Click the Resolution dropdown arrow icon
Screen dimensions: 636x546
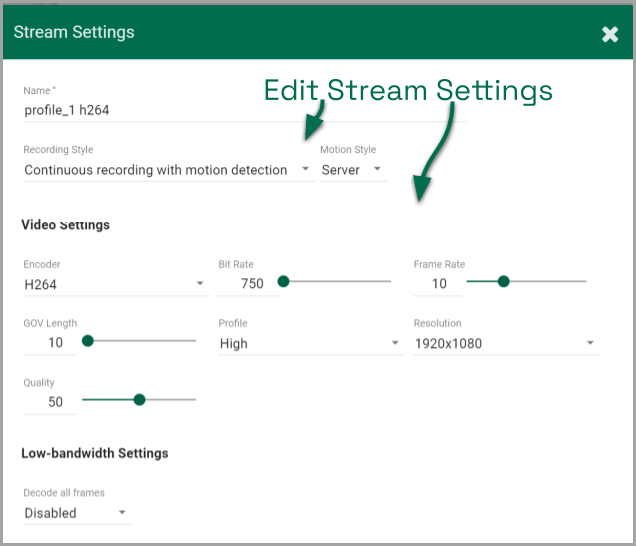(591, 344)
